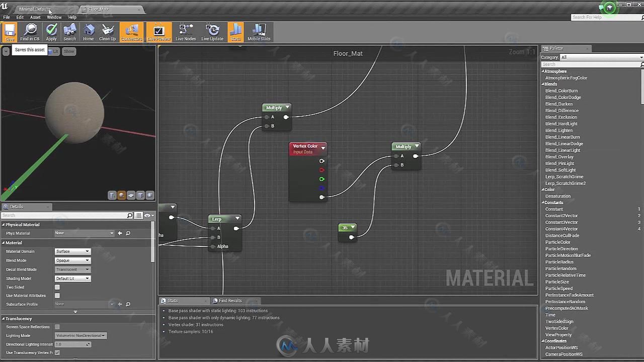Open Blend Mode dropdown
This screenshot has width=644, height=362.
point(72,260)
